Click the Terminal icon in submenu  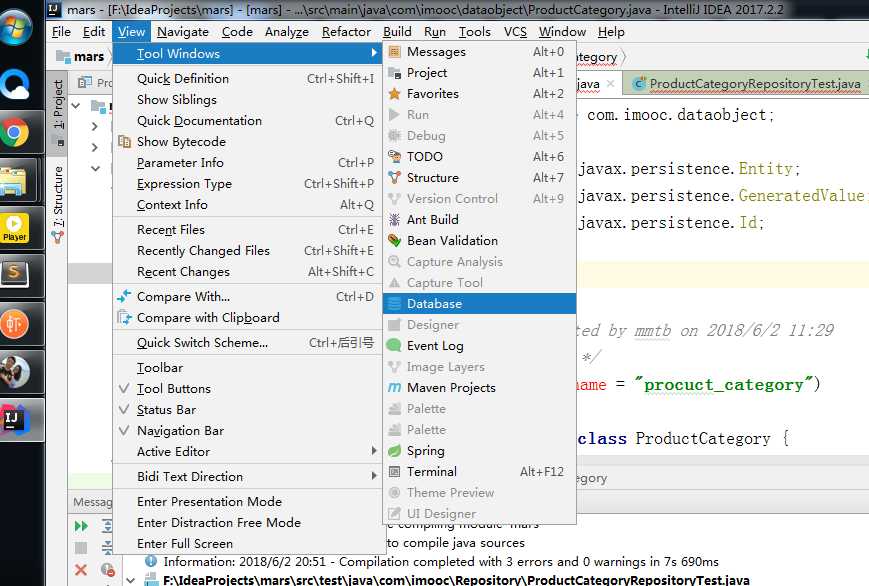tap(394, 472)
